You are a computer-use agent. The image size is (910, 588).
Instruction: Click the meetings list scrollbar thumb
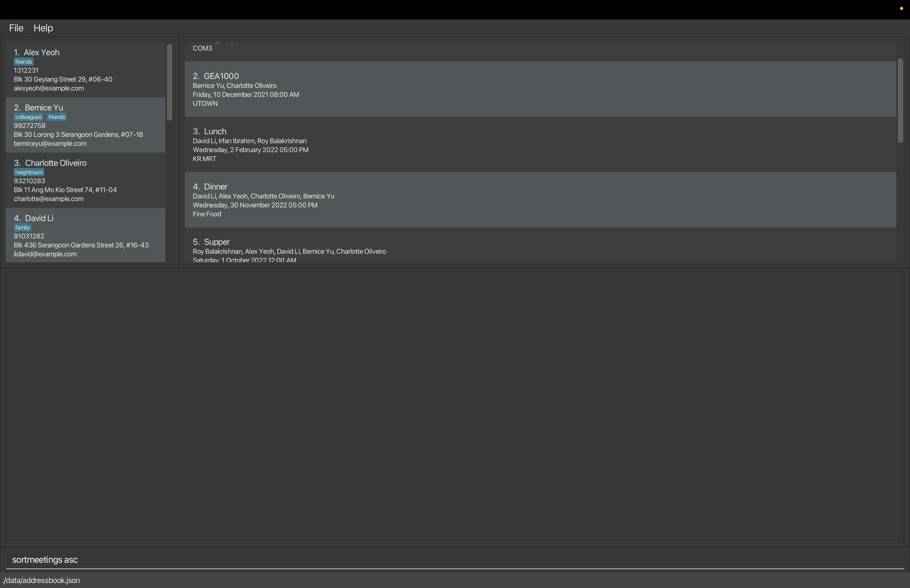pyautogui.click(x=901, y=101)
